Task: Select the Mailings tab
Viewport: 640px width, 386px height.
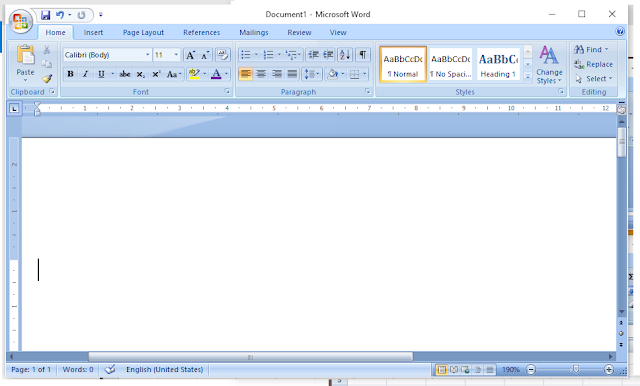Action: [253, 33]
